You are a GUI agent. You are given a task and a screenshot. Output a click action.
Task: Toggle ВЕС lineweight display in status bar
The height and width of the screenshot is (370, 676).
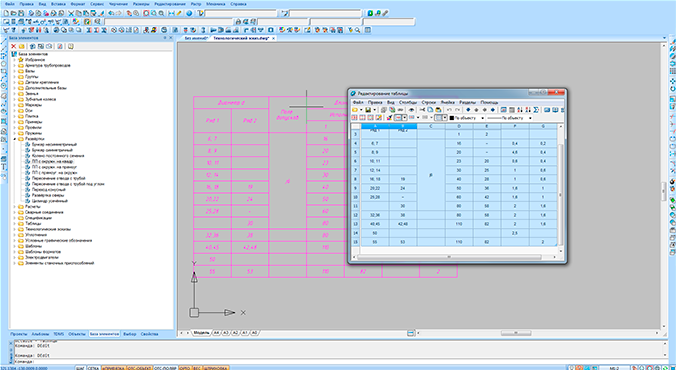coord(197,368)
